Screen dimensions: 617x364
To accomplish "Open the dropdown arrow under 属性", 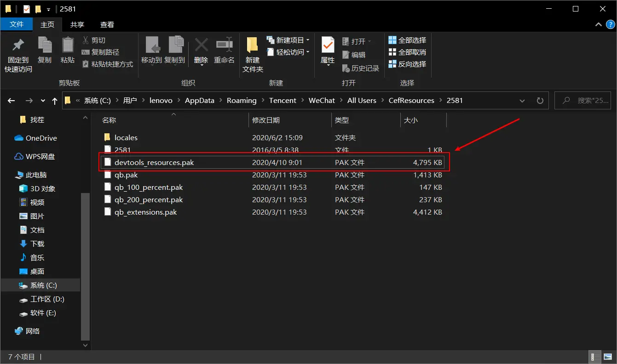I will click(328, 66).
